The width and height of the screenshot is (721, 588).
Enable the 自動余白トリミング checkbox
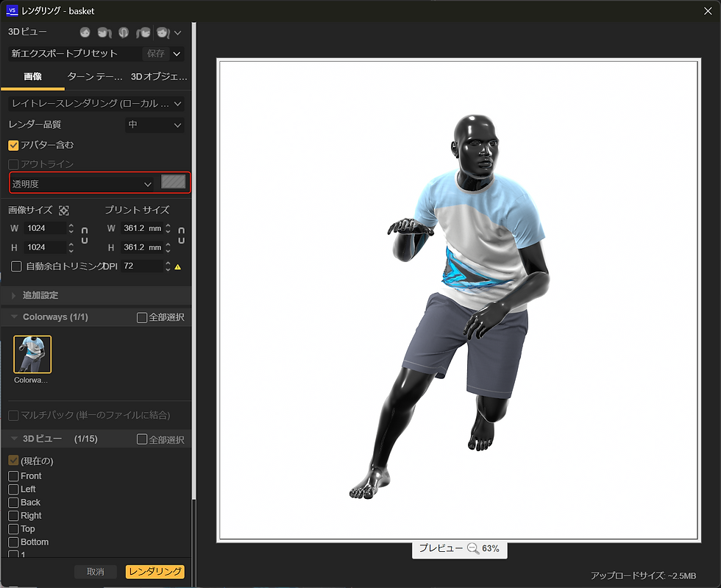point(16,266)
